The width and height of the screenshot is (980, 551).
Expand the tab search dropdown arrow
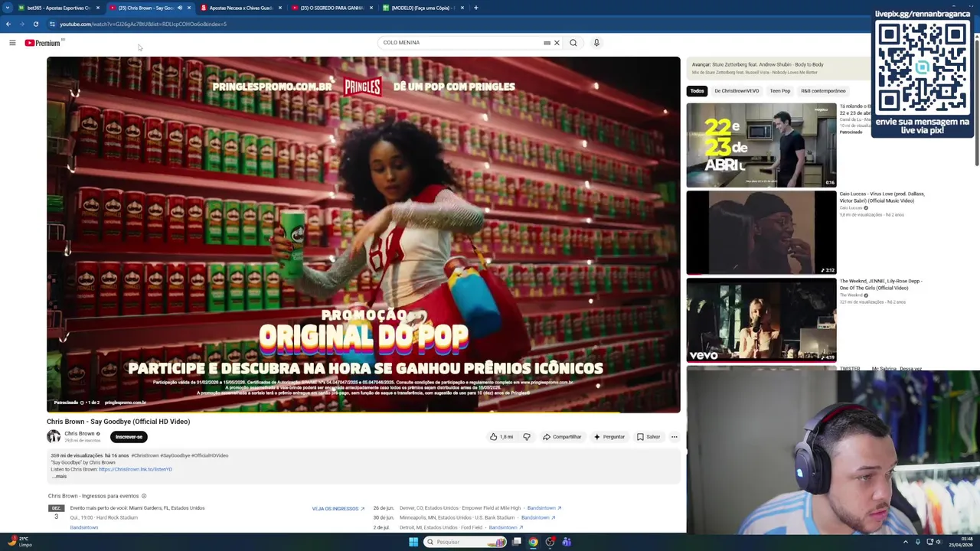8,8
